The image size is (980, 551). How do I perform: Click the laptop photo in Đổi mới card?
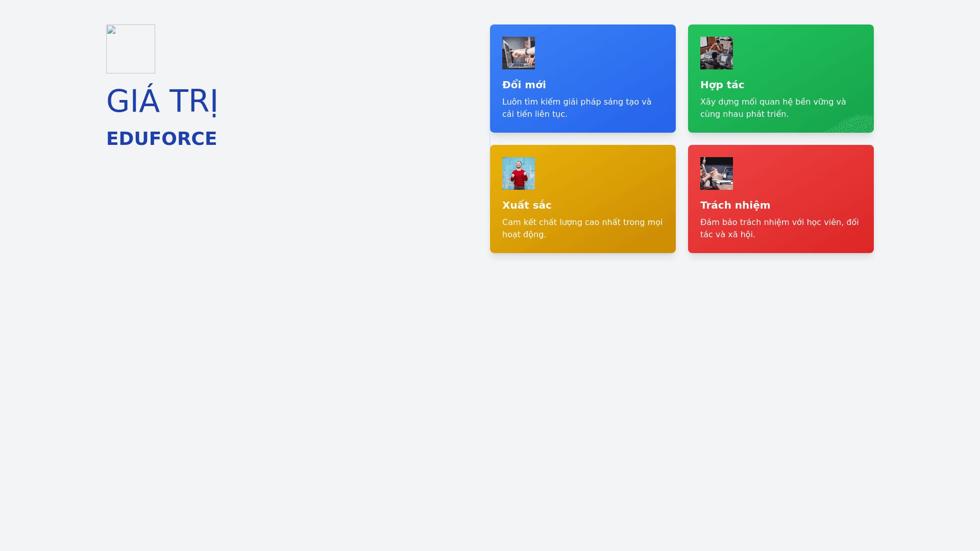point(519,53)
